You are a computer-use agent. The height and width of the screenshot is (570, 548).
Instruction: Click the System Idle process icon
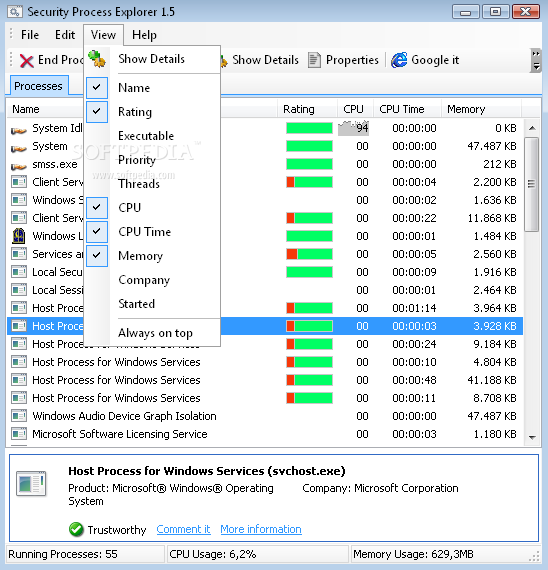pyautogui.click(x=19, y=129)
